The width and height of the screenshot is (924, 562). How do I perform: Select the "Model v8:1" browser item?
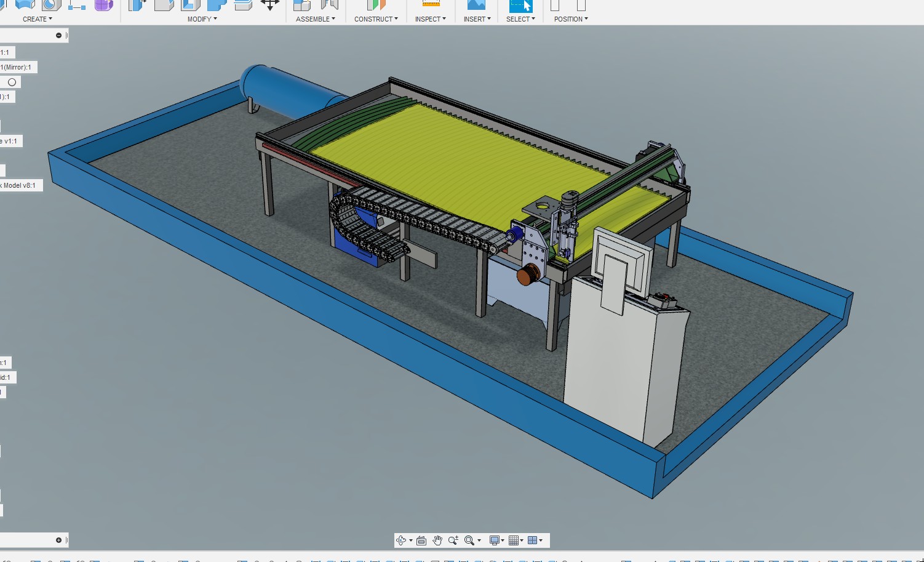coord(20,185)
